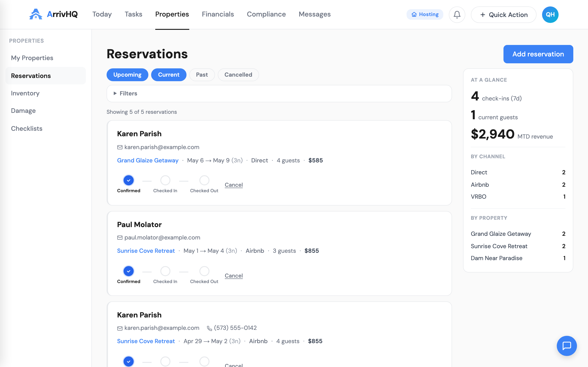Toggle the Upcoming filter pill
Viewport: 588px width, 367px height.
tap(127, 75)
